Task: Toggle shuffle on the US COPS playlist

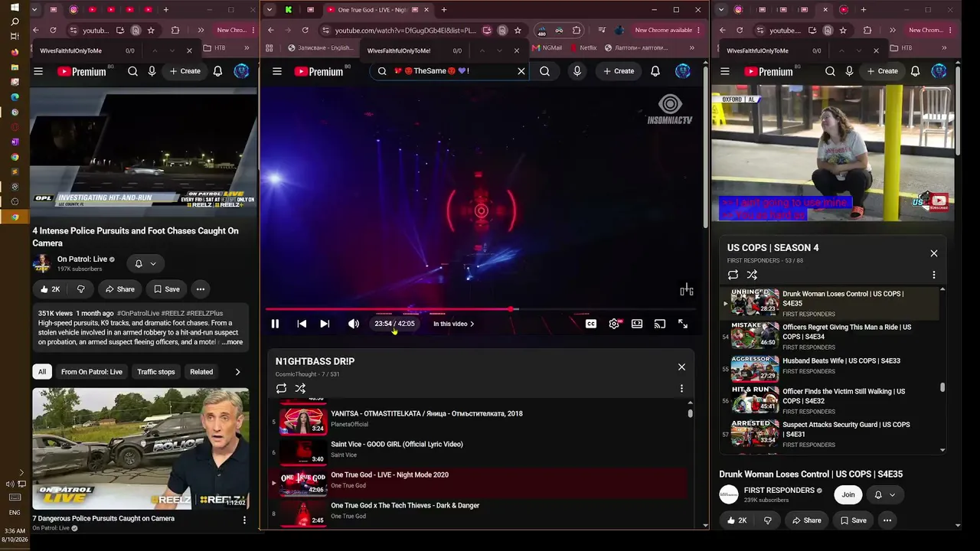Action: pyautogui.click(x=752, y=275)
